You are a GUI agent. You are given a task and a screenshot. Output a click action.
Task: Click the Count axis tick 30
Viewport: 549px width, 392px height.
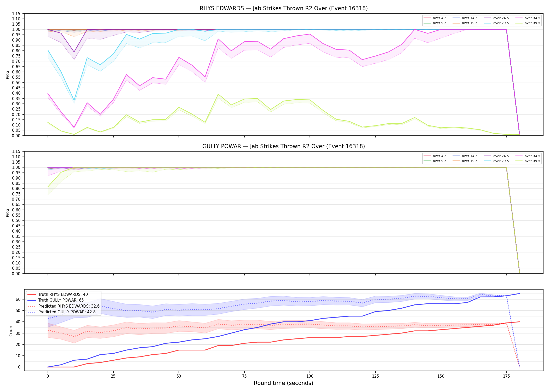(x=18, y=333)
